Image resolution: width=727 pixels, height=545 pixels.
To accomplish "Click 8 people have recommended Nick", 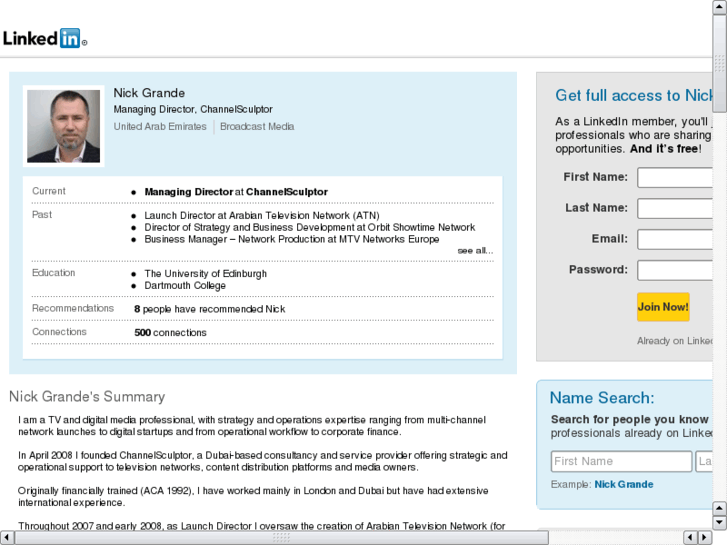I will 210,309.
